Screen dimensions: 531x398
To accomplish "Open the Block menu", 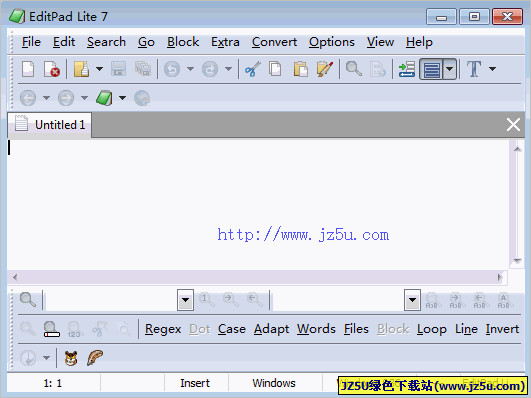I will pos(183,42).
